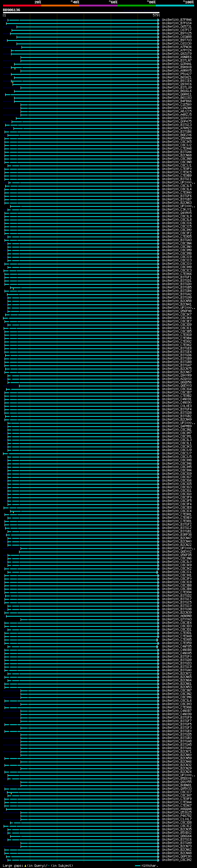Screen dimensions: 197x868
Task: Select the UniRef100_A8J2I5 row label
Action: pyautogui.click(x=177, y=111)
